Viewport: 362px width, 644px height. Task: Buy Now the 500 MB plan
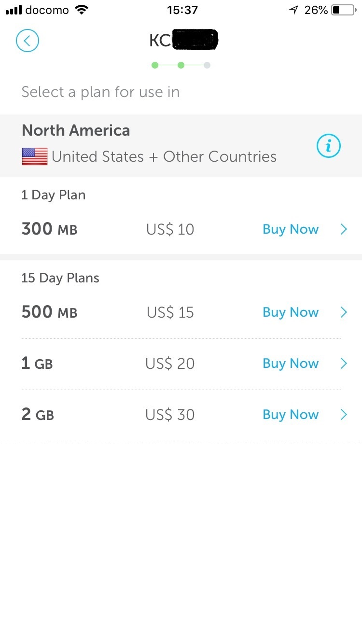[x=291, y=312]
